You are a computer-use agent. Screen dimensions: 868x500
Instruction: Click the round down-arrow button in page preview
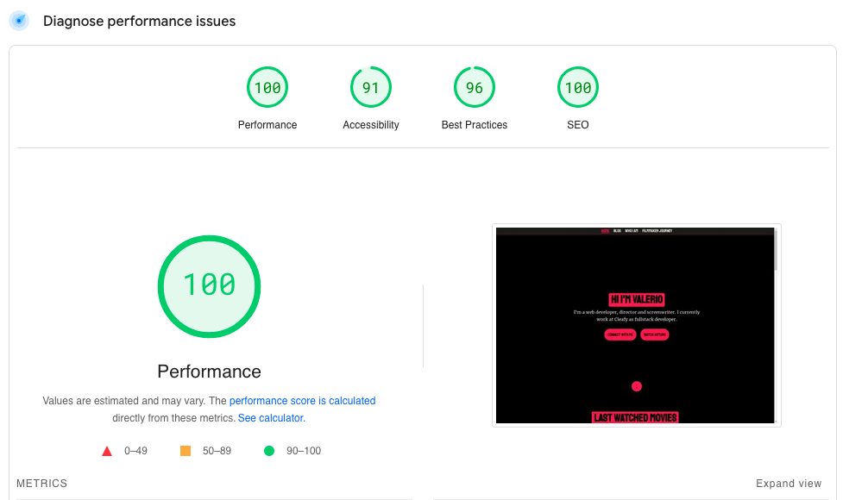[x=636, y=387]
